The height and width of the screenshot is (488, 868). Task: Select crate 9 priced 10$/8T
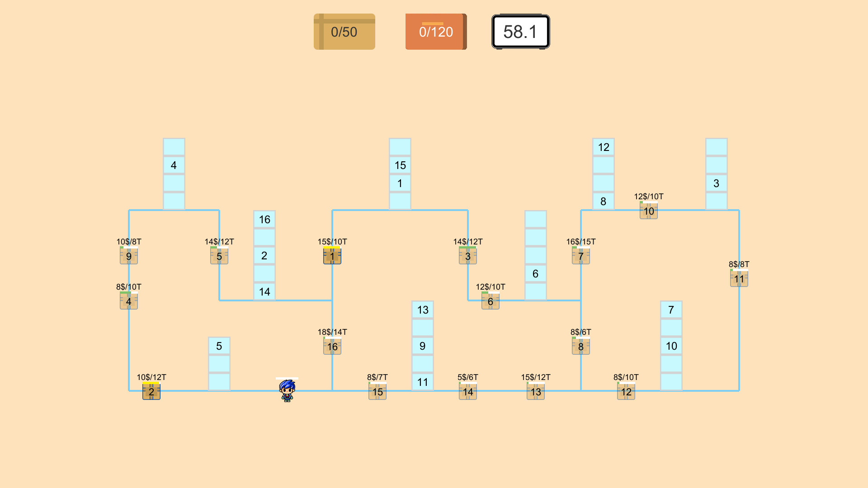[128, 256]
